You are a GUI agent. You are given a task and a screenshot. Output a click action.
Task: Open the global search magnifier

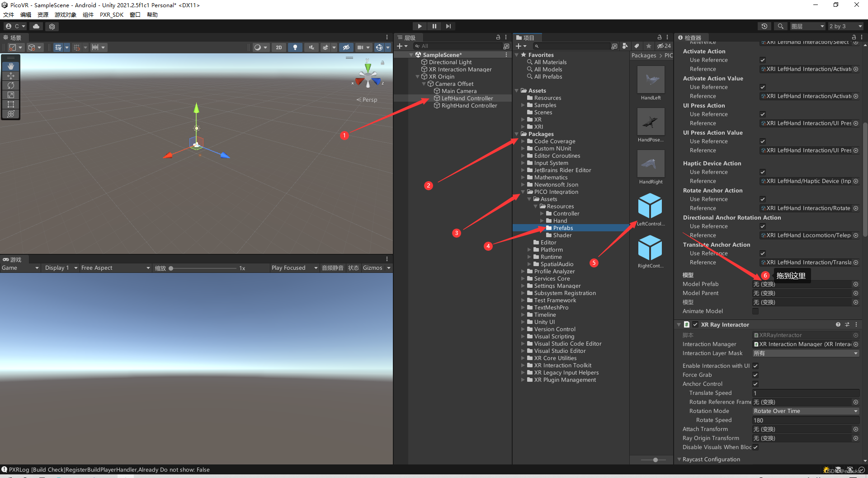pos(780,26)
